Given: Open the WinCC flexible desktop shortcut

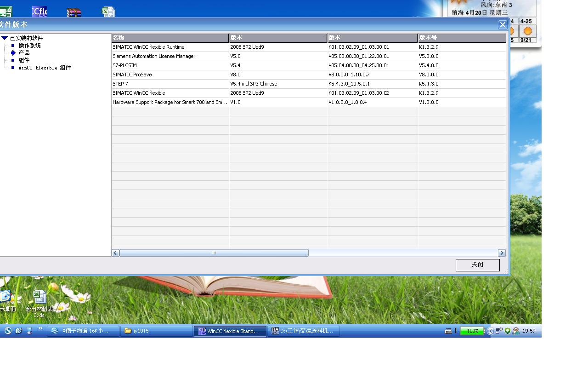Looking at the screenshot, I should pyautogui.click(x=40, y=11).
